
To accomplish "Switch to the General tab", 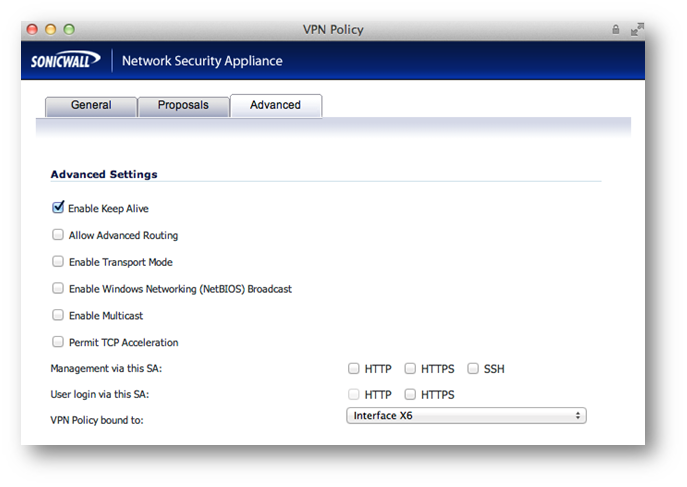I will pyautogui.click(x=91, y=106).
